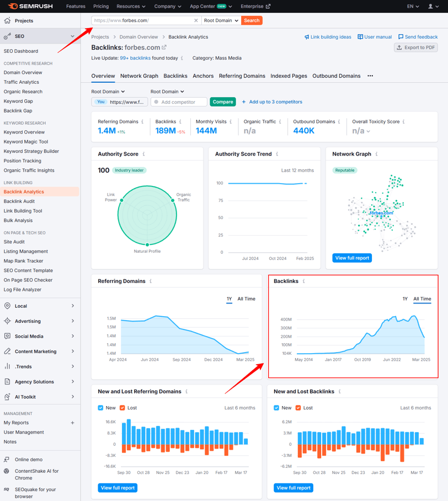Click the Semrush logo

(30, 6)
